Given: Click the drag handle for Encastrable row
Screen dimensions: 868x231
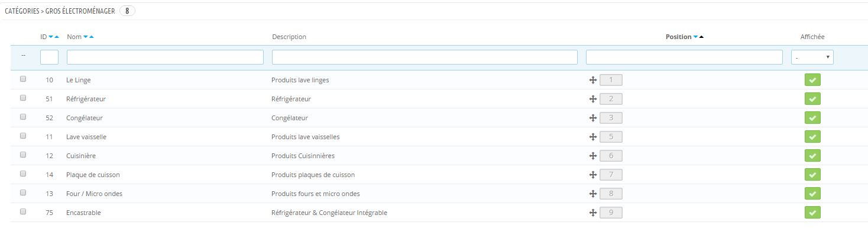Looking at the screenshot, I should tap(592, 213).
